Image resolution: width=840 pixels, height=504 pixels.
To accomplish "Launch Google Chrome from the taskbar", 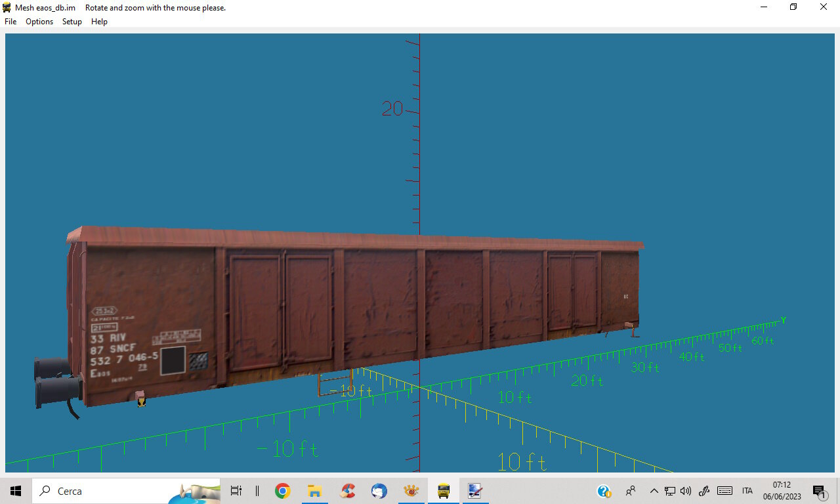I will 283,491.
